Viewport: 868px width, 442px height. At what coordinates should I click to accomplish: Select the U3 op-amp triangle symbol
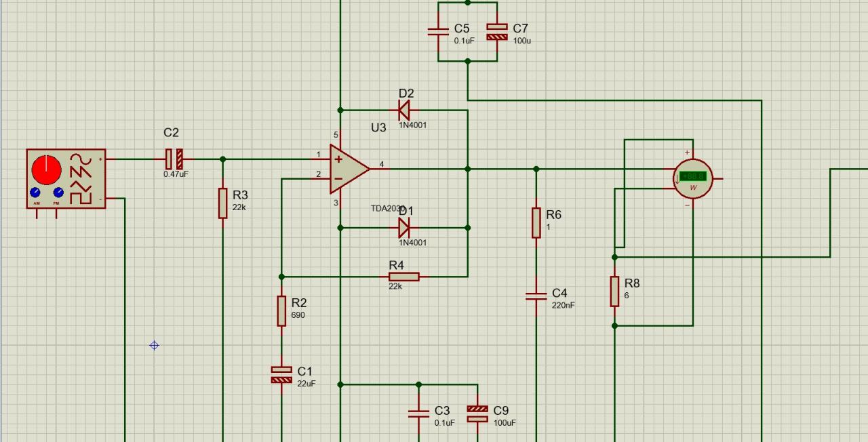click(x=350, y=169)
